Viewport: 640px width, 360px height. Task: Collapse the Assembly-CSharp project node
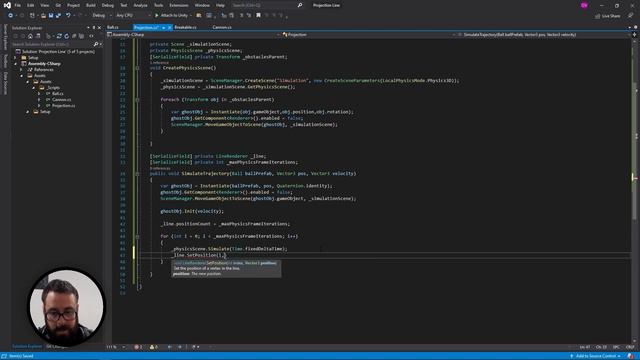16,64
